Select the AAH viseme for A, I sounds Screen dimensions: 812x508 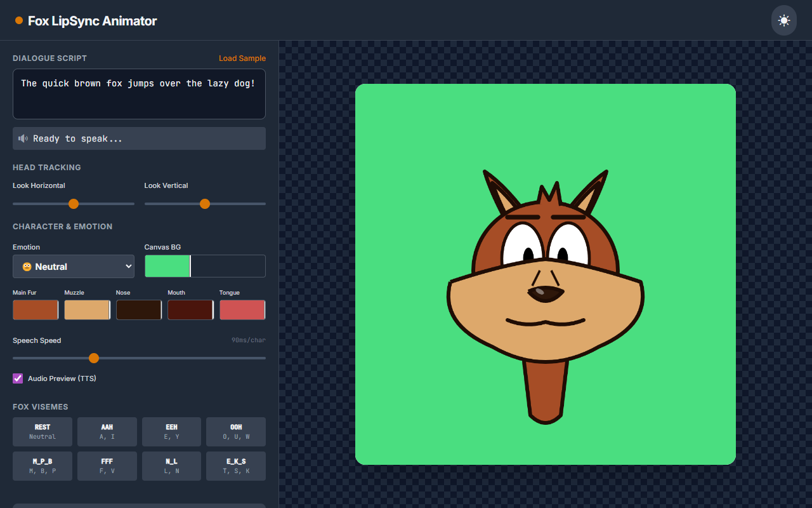click(107, 432)
